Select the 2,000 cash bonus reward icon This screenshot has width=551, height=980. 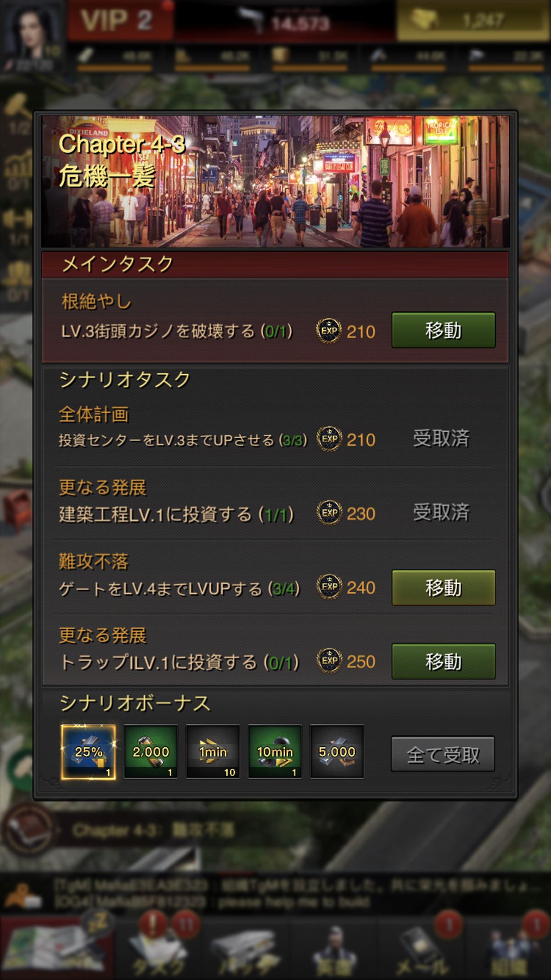pos(151,752)
